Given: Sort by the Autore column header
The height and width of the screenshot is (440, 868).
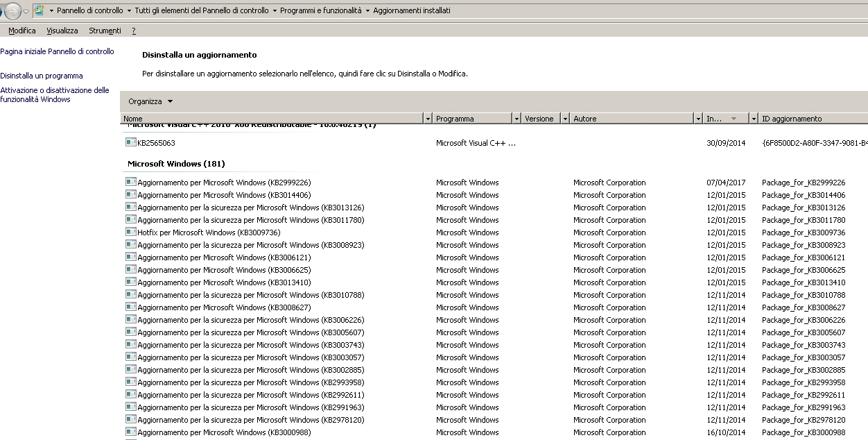Looking at the screenshot, I should coord(632,119).
